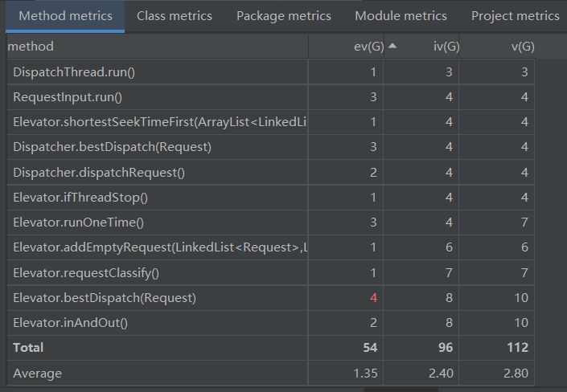Select Elevator.addEmptyRequest method row
The image size is (567, 392).
pyautogui.click(x=159, y=248)
